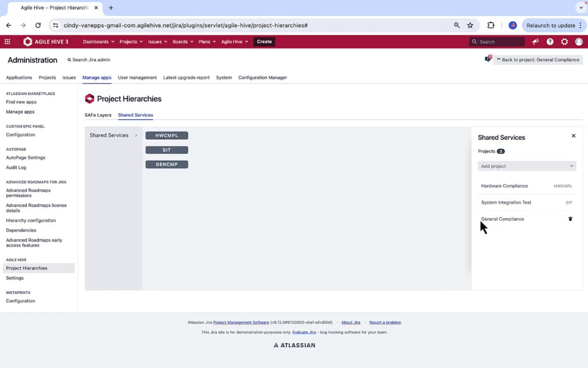
Task: Click the Create button
Action: point(264,42)
